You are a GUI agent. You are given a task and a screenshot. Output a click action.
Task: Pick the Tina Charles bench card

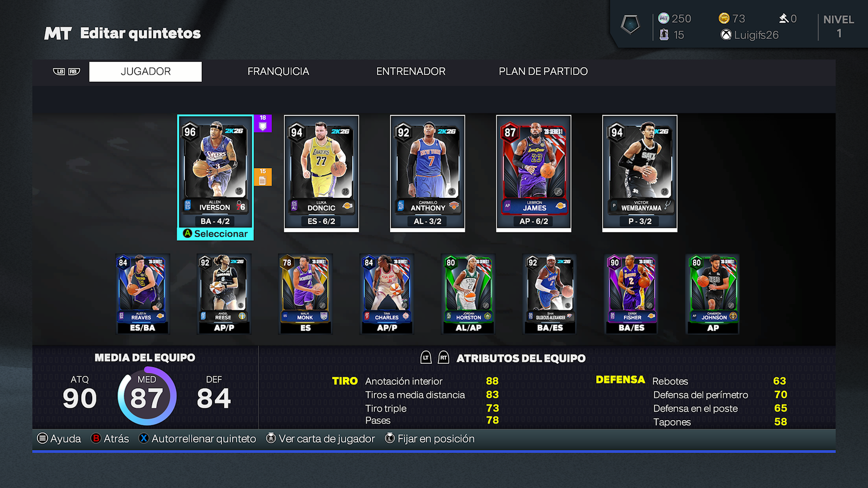pyautogui.click(x=387, y=293)
